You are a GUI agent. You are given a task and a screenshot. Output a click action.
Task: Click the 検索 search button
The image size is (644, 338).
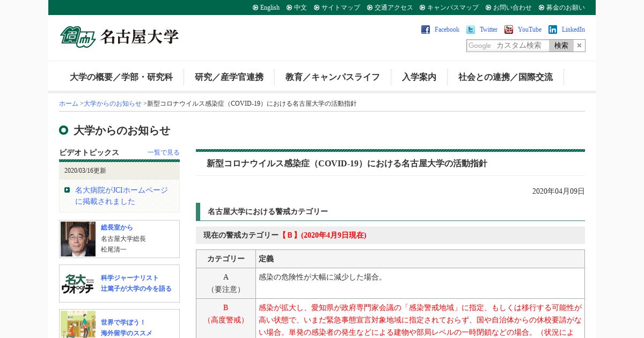click(561, 46)
